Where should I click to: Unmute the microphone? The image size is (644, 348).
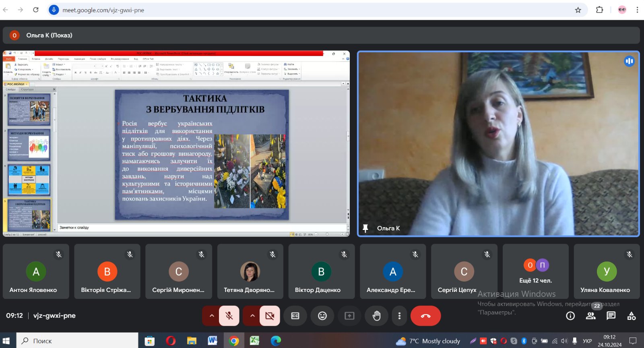tap(229, 316)
